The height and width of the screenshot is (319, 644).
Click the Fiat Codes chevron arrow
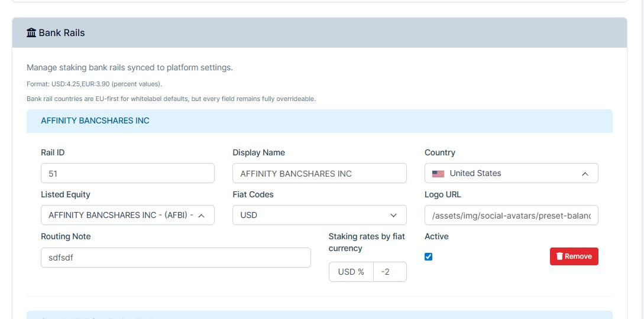(393, 215)
